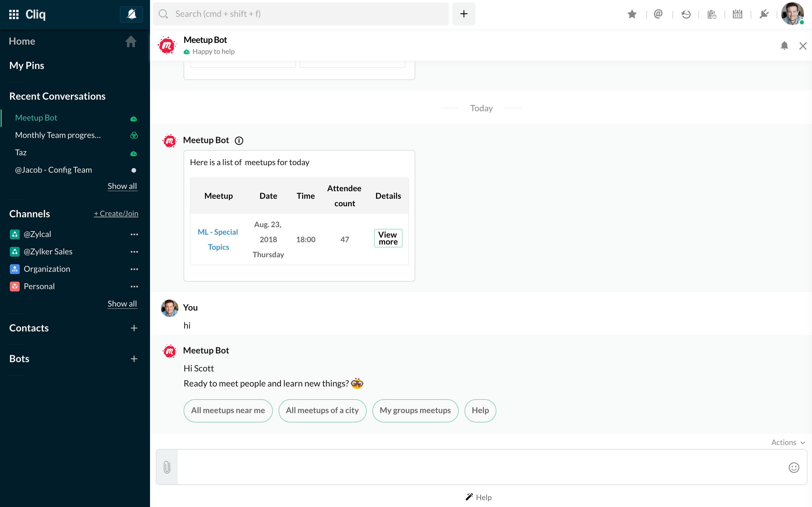Click the Meetup Bot info icon
Image resolution: width=812 pixels, height=507 pixels.
tap(239, 141)
